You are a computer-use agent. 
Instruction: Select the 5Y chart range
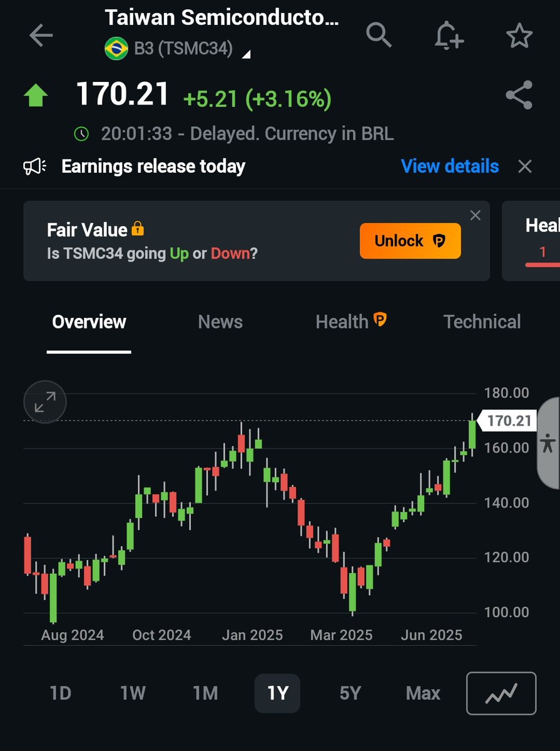pos(350,693)
